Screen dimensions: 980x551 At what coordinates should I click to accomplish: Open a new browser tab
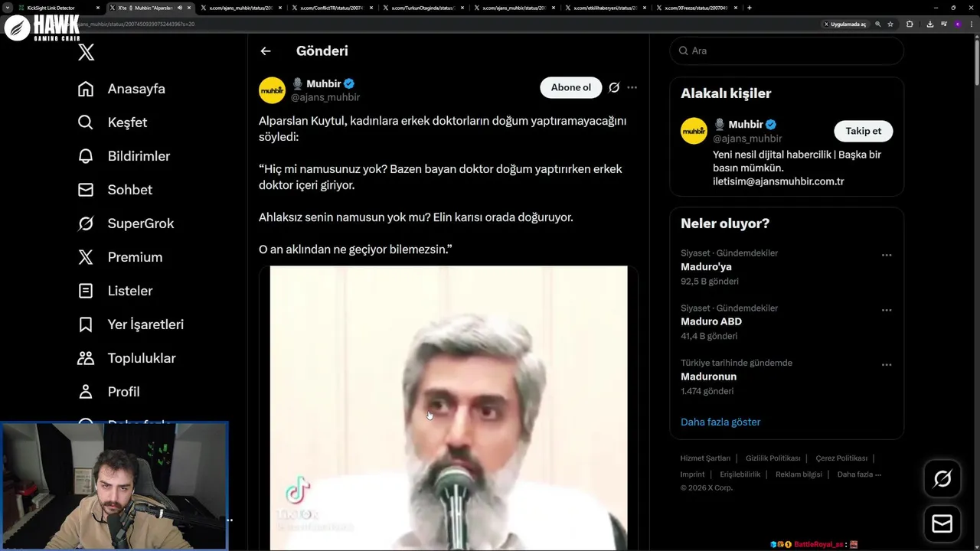pyautogui.click(x=749, y=8)
